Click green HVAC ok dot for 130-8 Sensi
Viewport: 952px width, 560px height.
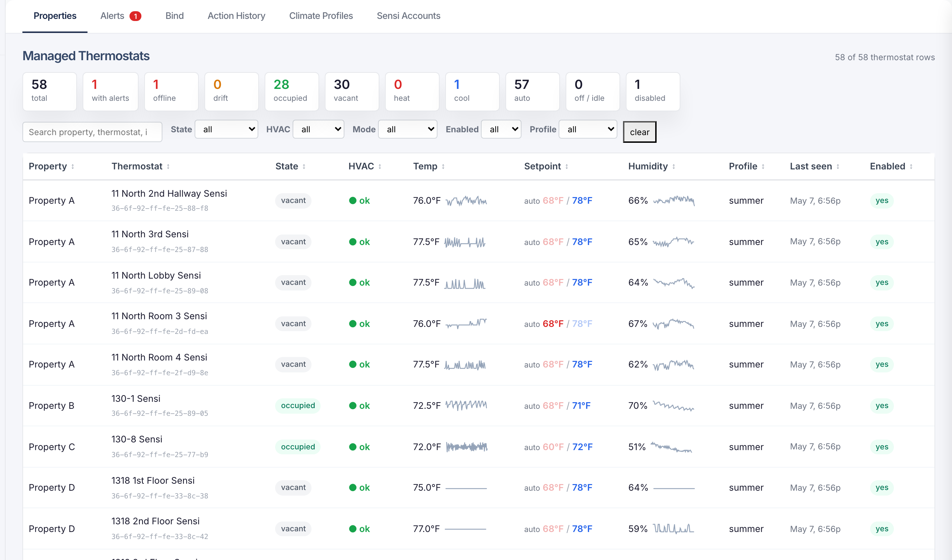point(352,447)
